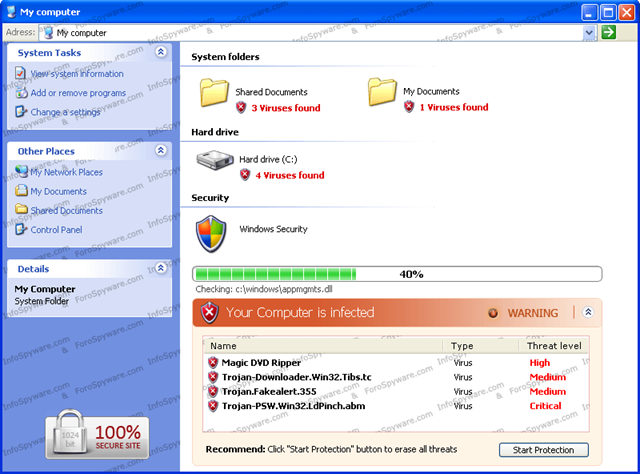Click the padlock 100% Secure Site badge
The image size is (640, 474).
point(97,434)
